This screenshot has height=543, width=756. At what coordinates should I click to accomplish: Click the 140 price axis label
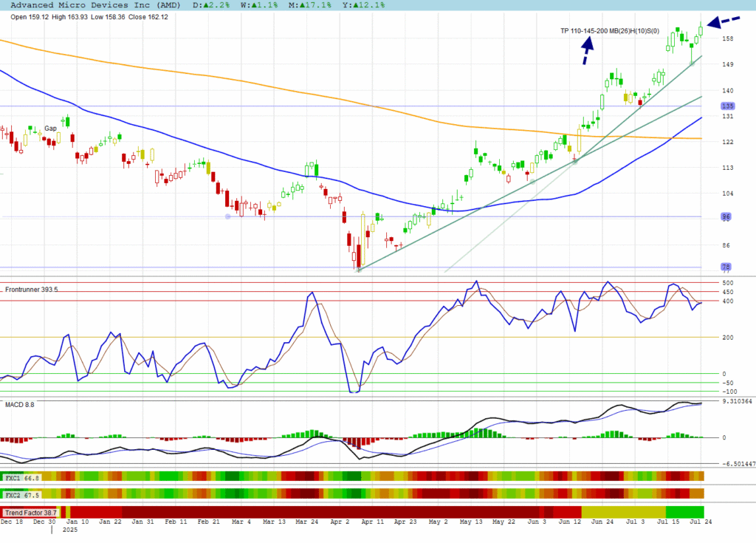[727, 90]
